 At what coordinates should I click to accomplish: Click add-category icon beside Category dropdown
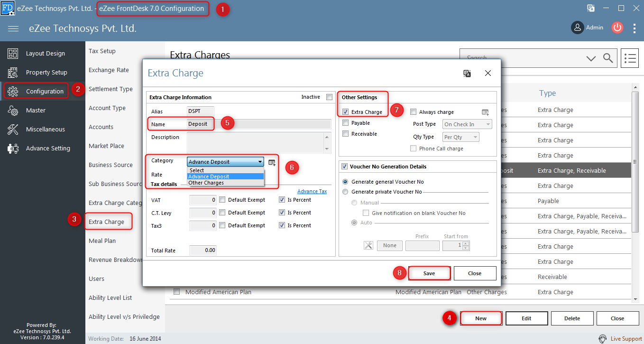click(272, 162)
